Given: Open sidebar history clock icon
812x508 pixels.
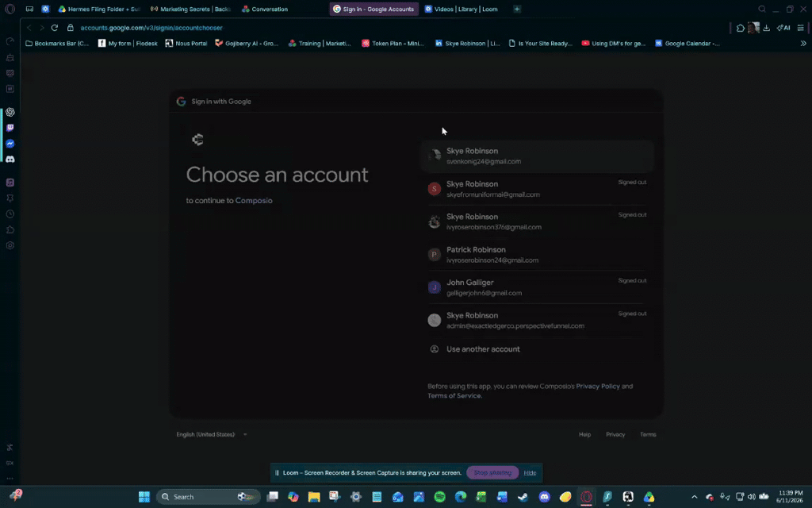Looking at the screenshot, I should (x=10, y=214).
